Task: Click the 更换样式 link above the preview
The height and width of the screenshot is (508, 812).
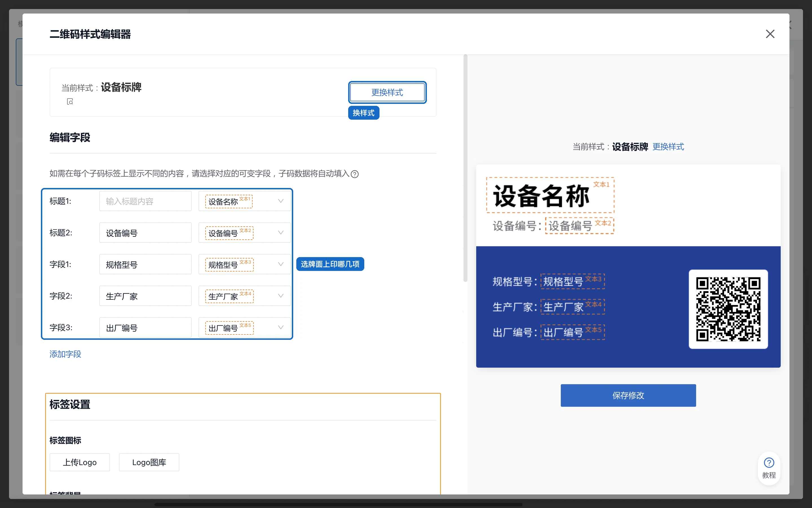Action: click(668, 147)
